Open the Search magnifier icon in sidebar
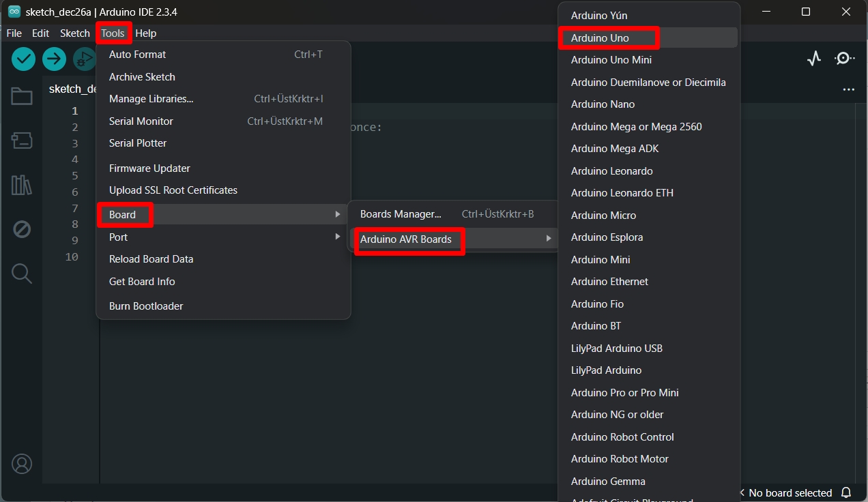The width and height of the screenshot is (868, 502). coord(22,274)
